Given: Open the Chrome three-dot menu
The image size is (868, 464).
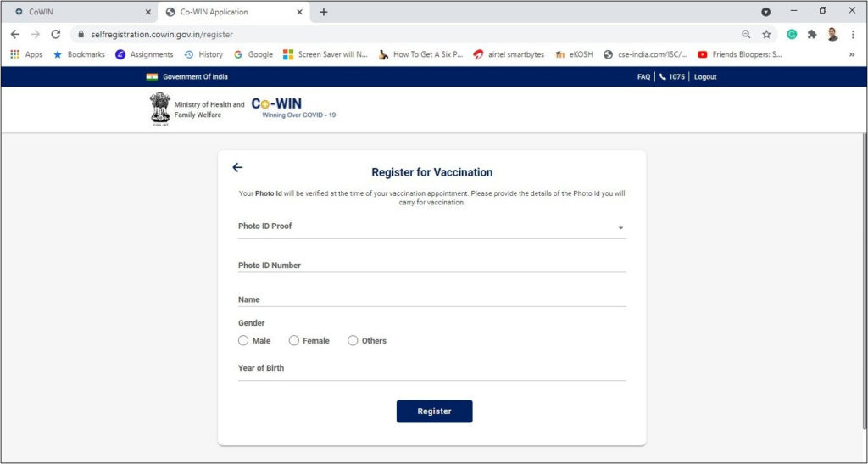Looking at the screenshot, I should pyautogui.click(x=853, y=34).
